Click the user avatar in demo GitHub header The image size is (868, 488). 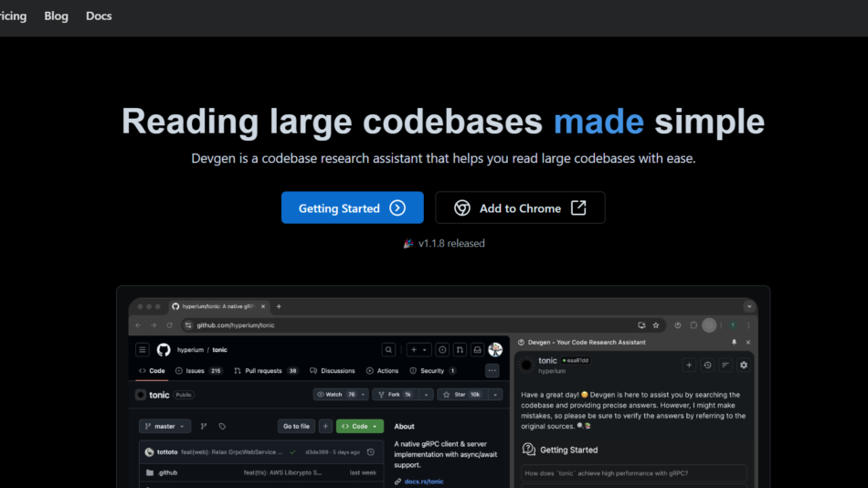click(x=495, y=349)
